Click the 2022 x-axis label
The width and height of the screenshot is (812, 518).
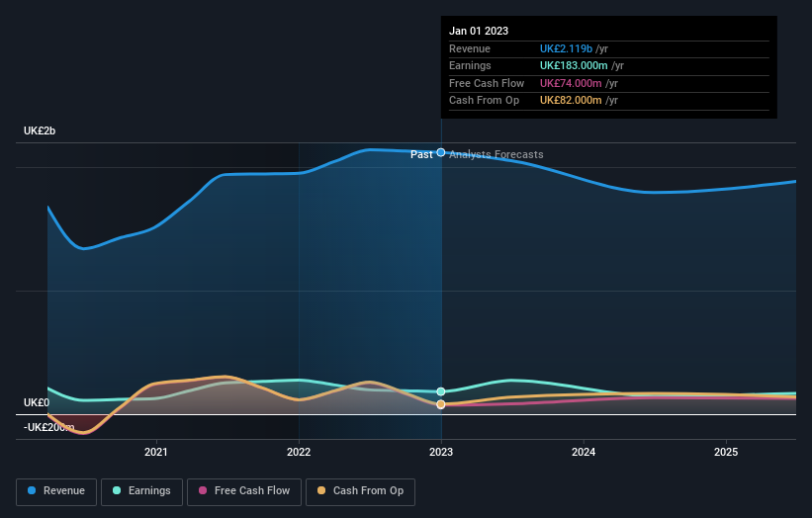[299, 452]
